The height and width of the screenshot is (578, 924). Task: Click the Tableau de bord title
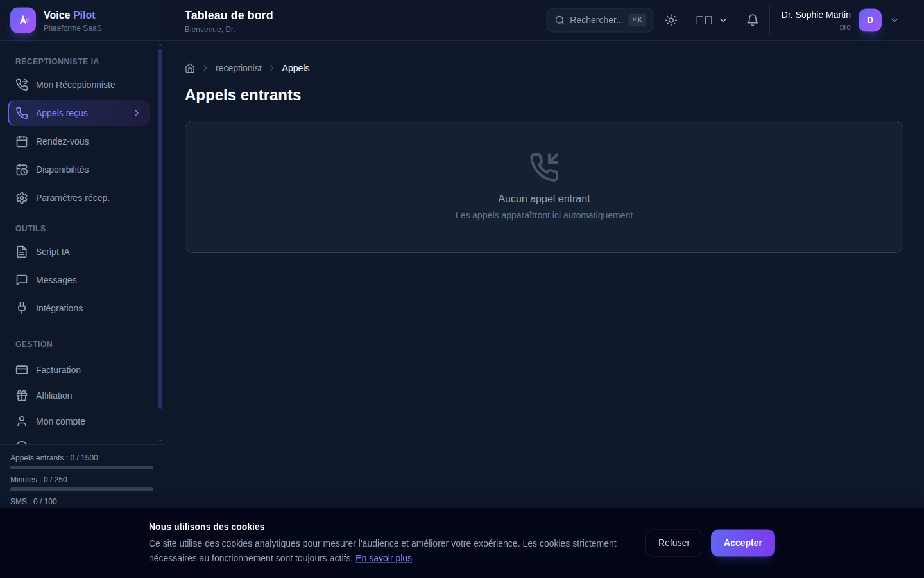229,15
